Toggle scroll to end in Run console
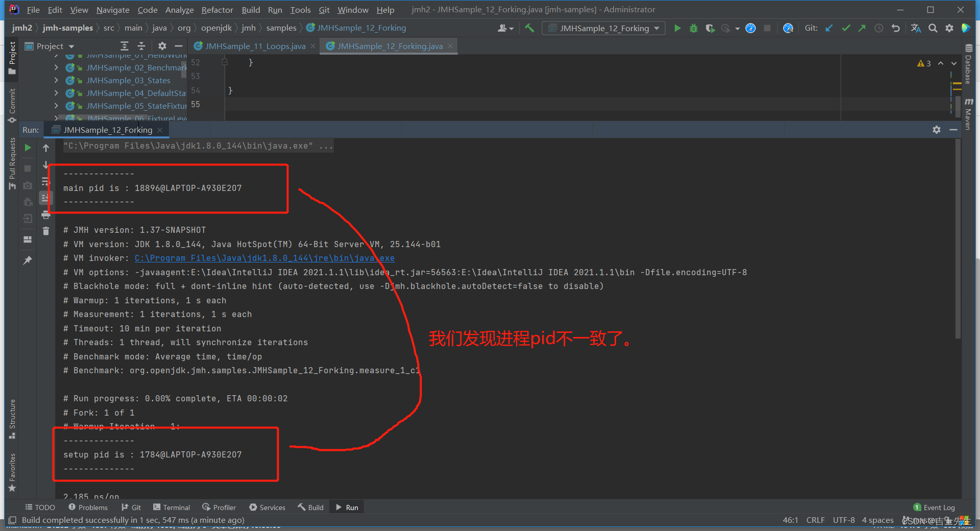 pos(46,198)
